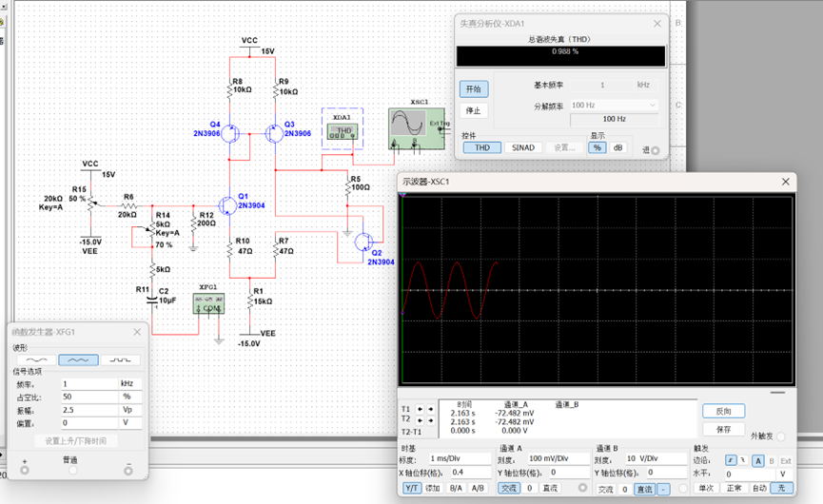Screen dimensions: 823x504
Task: Click the 开始 button in distortion analyzer
Action: pyautogui.click(x=474, y=89)
